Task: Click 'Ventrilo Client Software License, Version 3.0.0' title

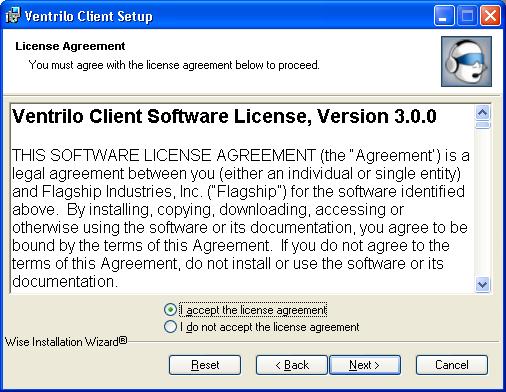Action: [x=224, y=116]
